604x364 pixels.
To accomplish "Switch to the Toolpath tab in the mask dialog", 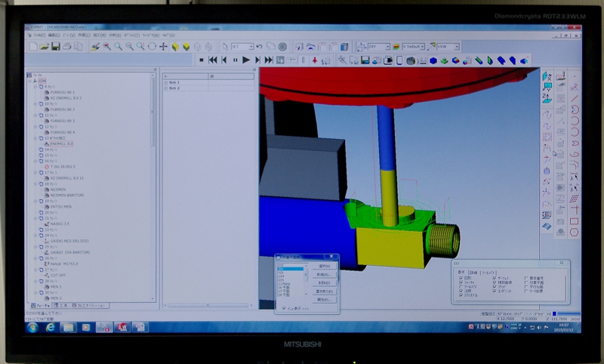I will (489, 273).
